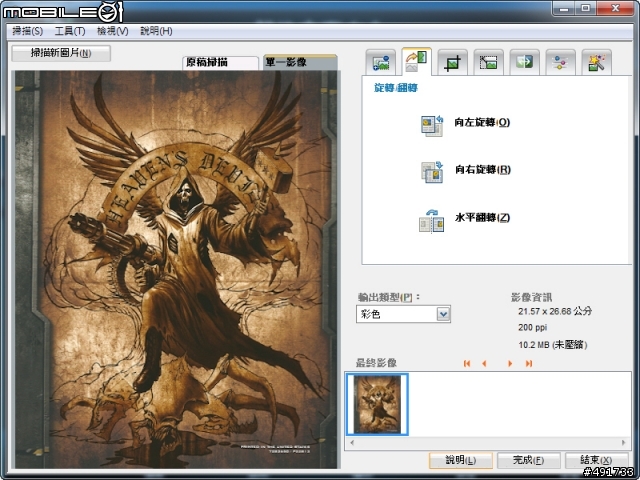
Task: Open the scan picture tab icon
Action: pos(381,62)
